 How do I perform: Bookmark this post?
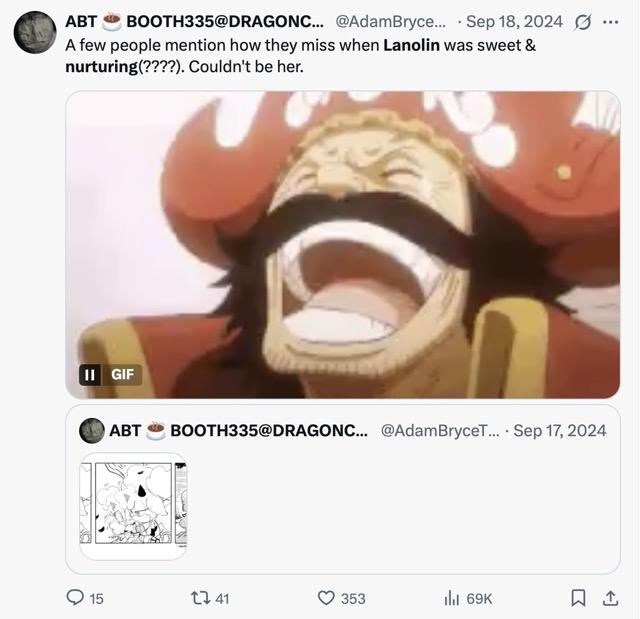coord(578,598)
